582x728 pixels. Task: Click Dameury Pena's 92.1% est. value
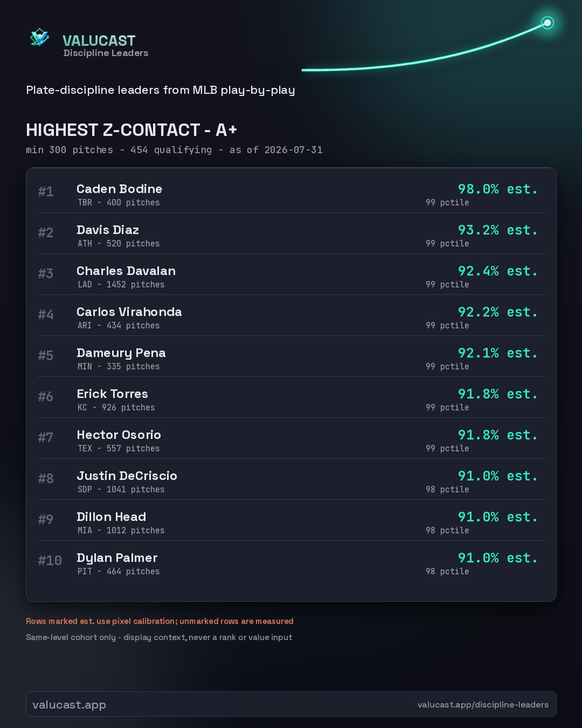498,353
